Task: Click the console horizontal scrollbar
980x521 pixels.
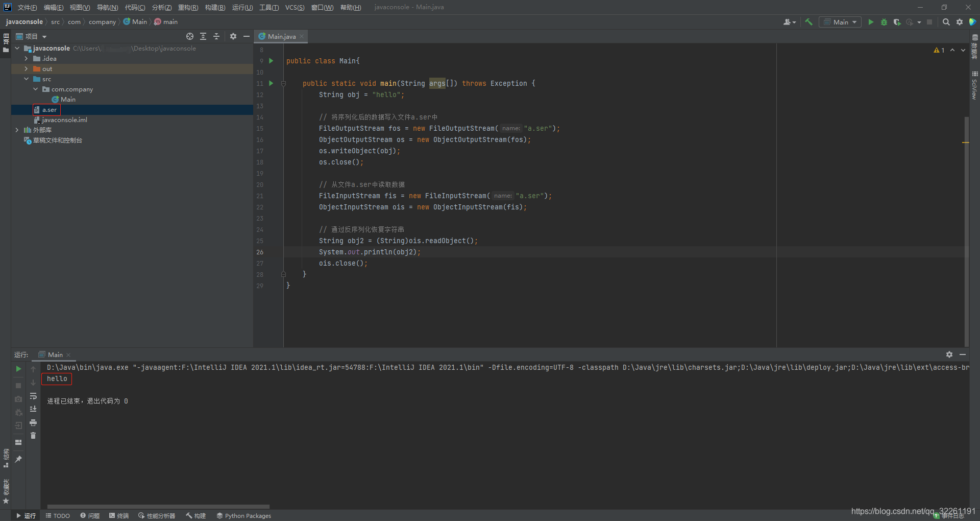Action: click(x=158, y=507)
